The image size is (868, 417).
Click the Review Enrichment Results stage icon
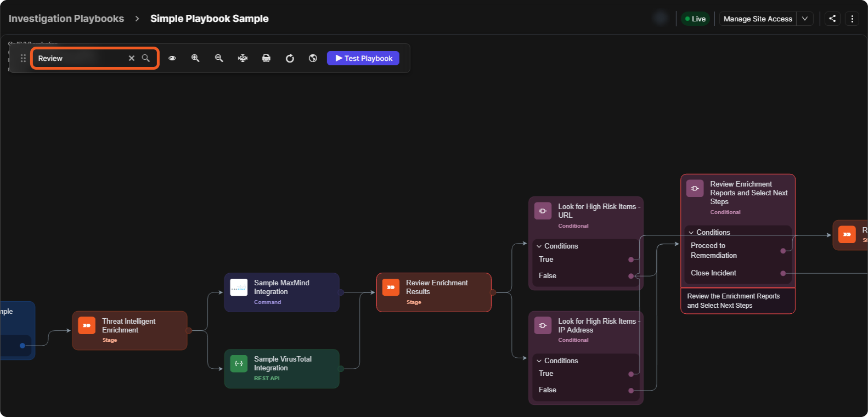[x=391, y=287]
